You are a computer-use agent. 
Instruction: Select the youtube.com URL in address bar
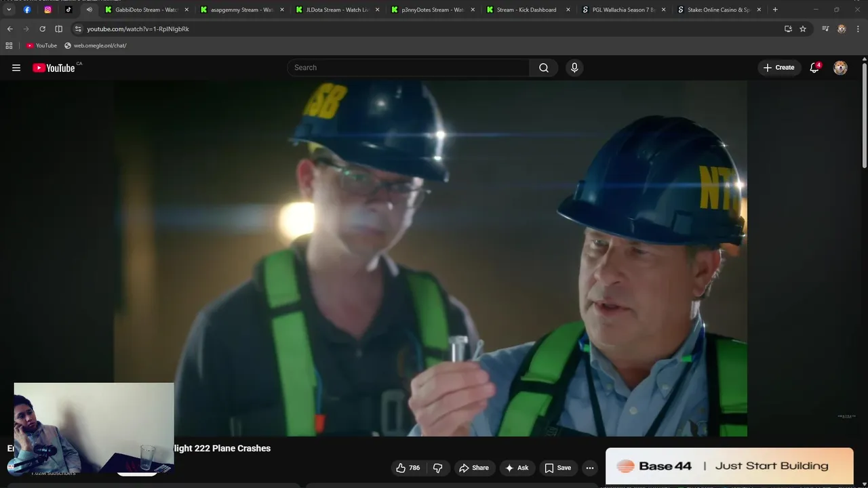pyautogui.click(x=138, y=29)
